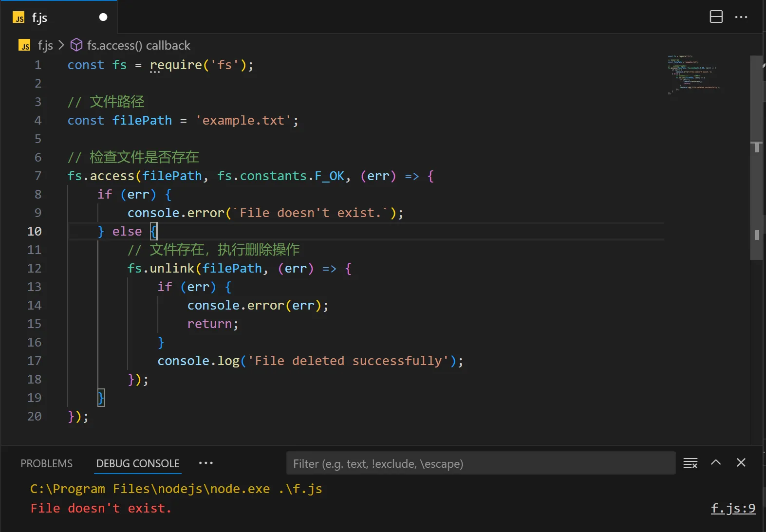The height and width of the screenshot is (532, 766).
Task: Click the code minimap preview
Action: tap(693, 74)
